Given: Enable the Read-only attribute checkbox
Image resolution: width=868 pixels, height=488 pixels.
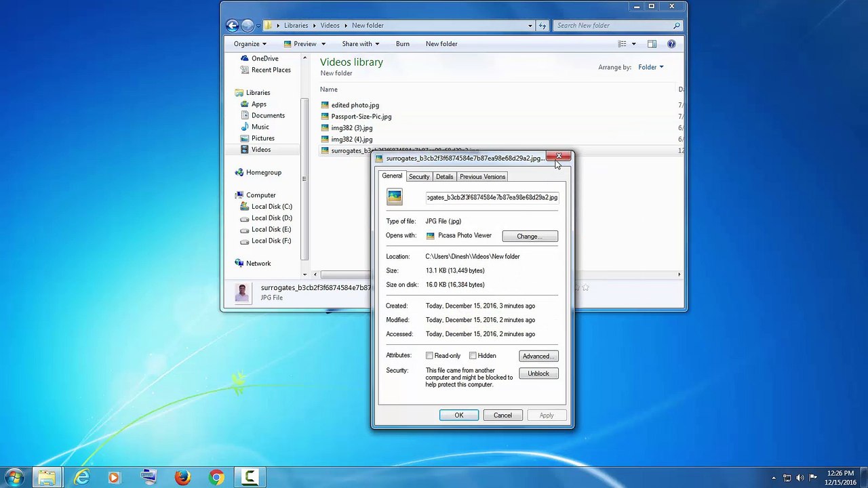Looking at the screenshot, I should tap(429, 356).
